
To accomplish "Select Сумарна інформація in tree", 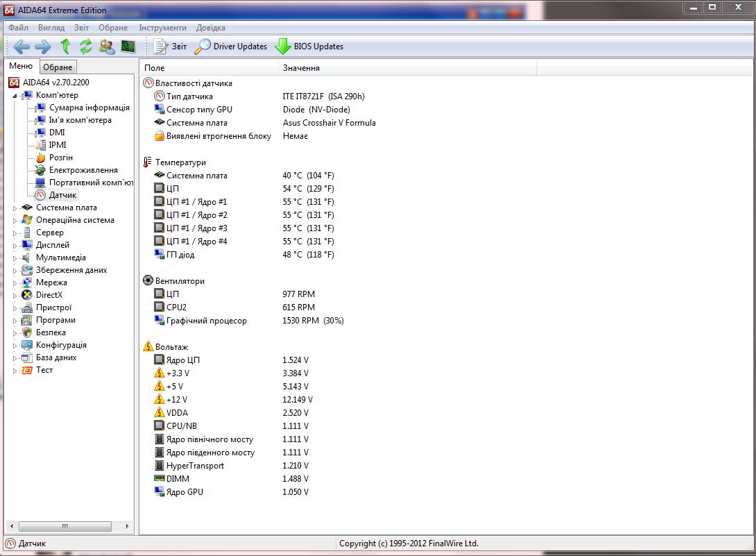I will pos(89,108).
